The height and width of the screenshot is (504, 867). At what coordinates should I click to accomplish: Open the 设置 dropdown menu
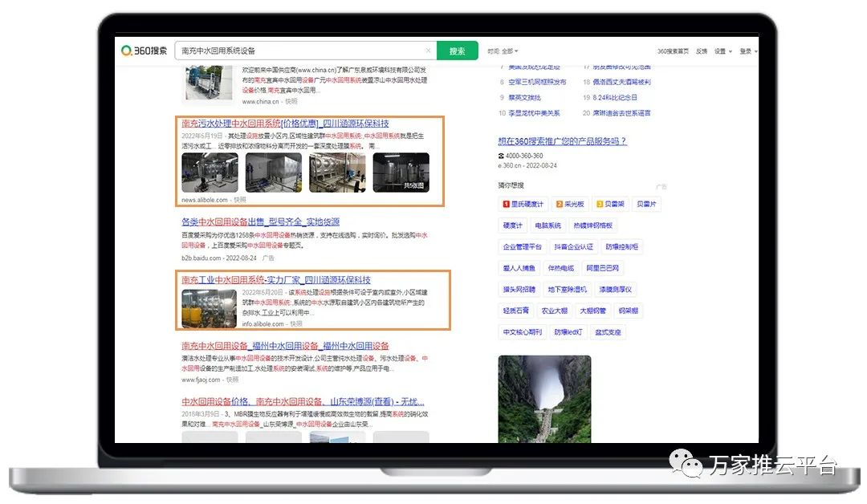point(722,51)
